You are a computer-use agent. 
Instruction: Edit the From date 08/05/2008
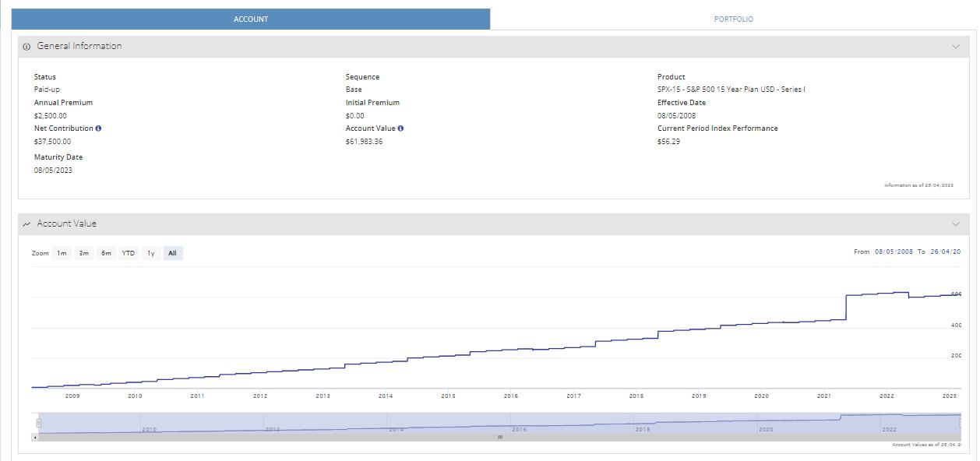[x=894, y=252]
